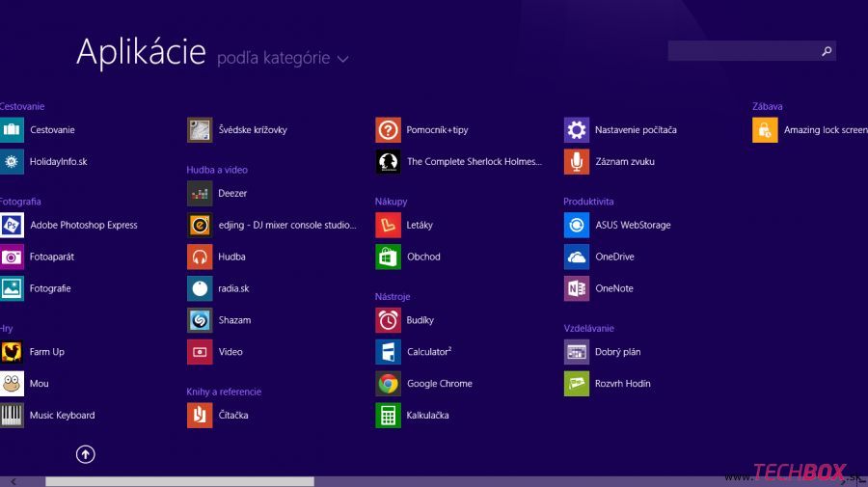
Task: Open the Dobrý plán icon
Action: [x=577, y=352]
